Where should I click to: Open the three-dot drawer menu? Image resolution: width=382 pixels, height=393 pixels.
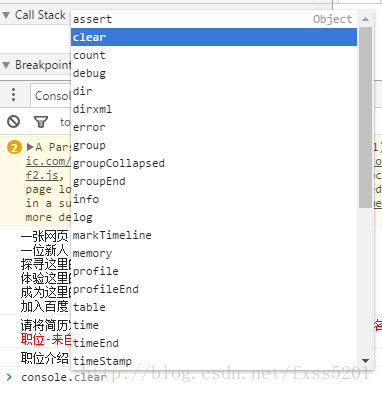[13, 95]
